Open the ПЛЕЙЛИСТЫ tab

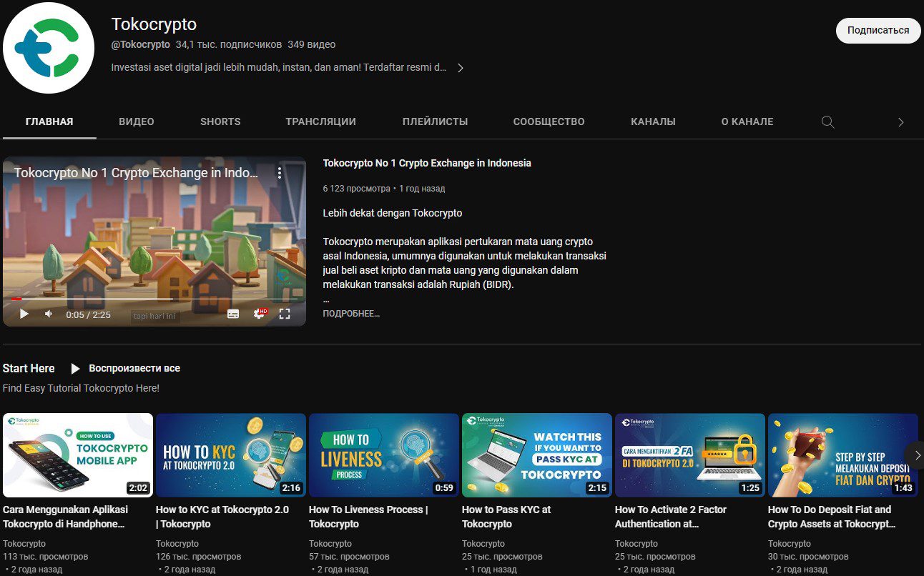(x=435, y=121)
